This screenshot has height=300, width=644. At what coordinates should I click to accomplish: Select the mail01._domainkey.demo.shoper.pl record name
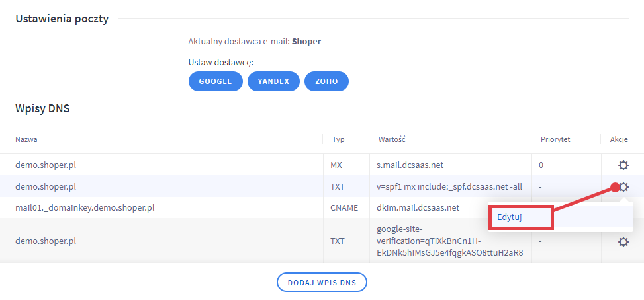84,208
